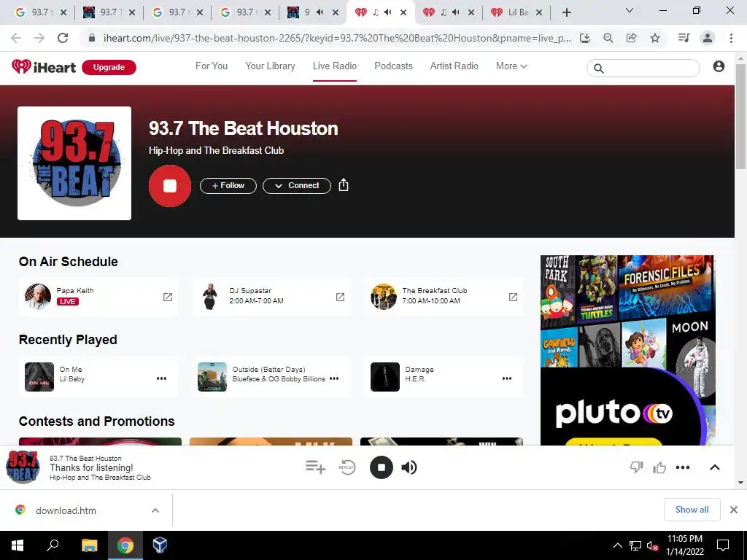Open the Chrome profile avatar

708,38
